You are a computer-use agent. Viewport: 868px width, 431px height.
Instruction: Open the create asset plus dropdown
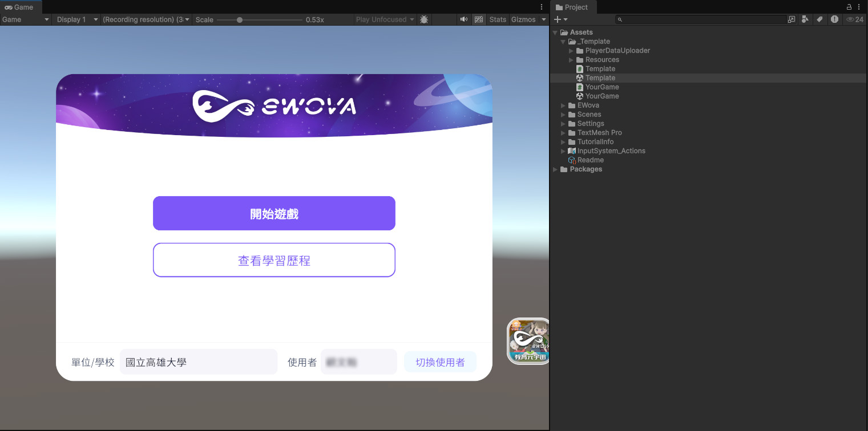point(561,19)
